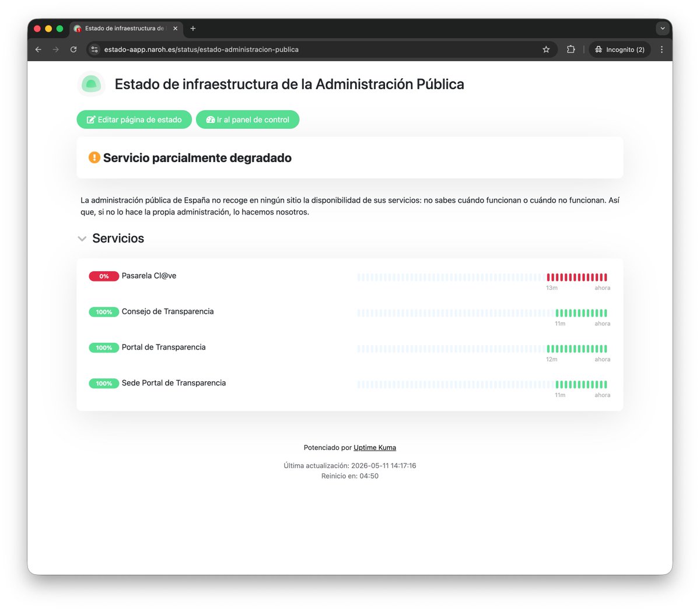The image size is (700, 611).
Task: Click the Reinicio en: 04:50 countdown
Action: (350, 476)
